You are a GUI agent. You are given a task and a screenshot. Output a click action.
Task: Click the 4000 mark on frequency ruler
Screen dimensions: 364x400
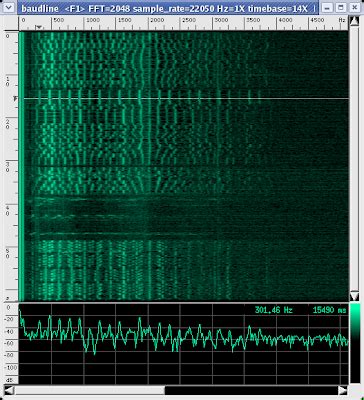[x=285, y=20]
